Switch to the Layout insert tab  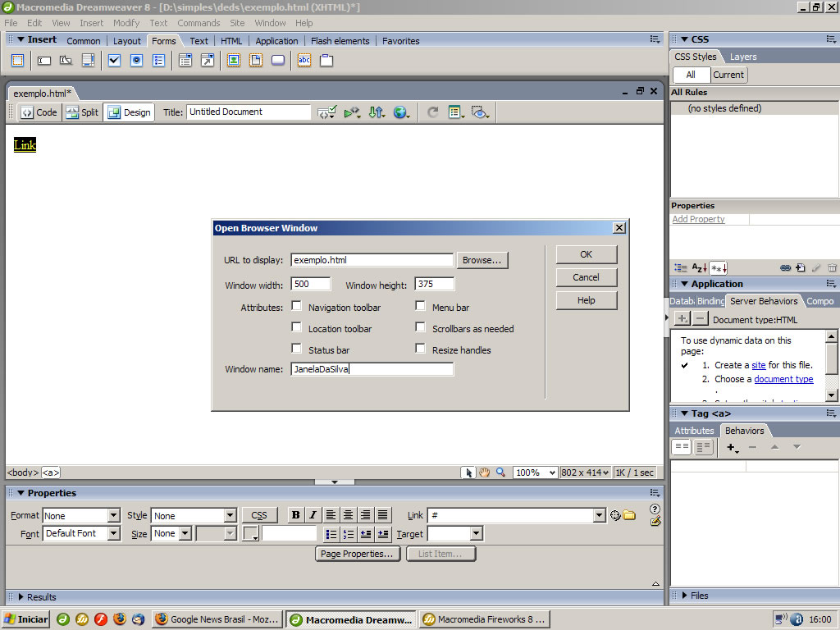(127, 41)
